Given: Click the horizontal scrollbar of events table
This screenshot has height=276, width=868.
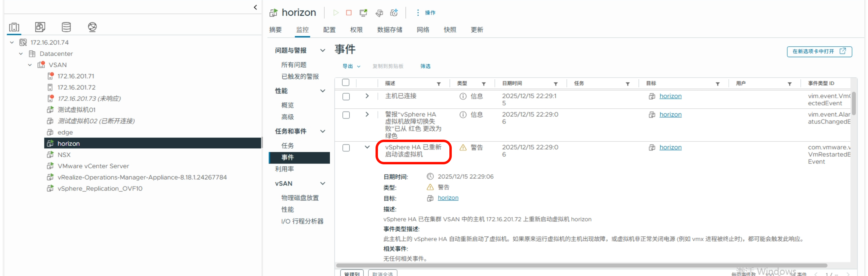Looking at the screenshot, I should click(581, 265).
